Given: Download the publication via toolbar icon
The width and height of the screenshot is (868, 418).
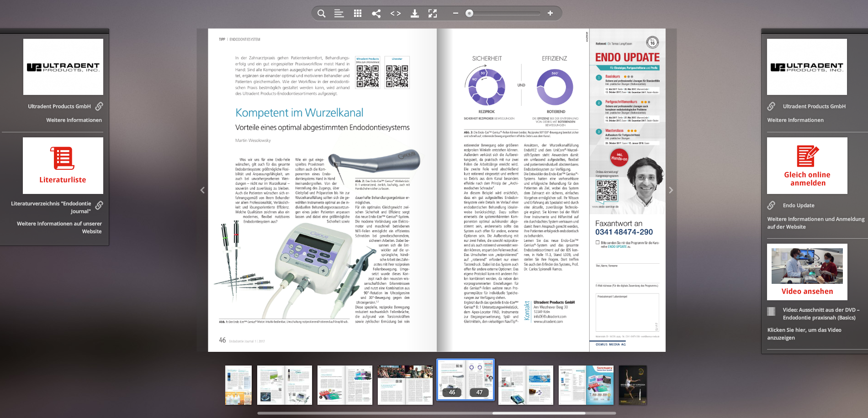Looking at the screenshot, I should pos(414,13).
